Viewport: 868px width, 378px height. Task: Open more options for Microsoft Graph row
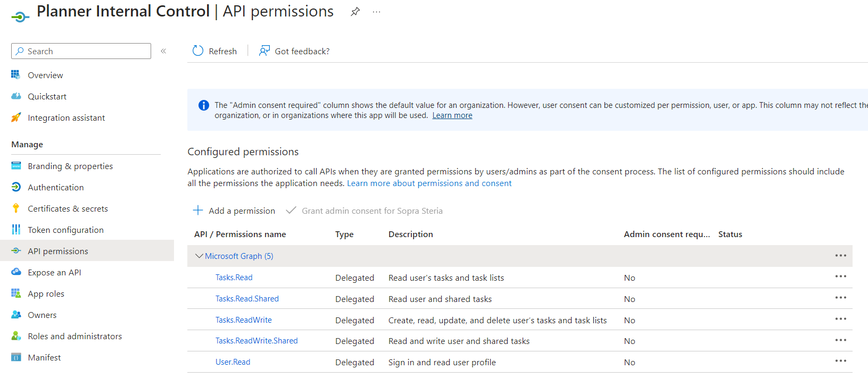[x=840, y=256]
